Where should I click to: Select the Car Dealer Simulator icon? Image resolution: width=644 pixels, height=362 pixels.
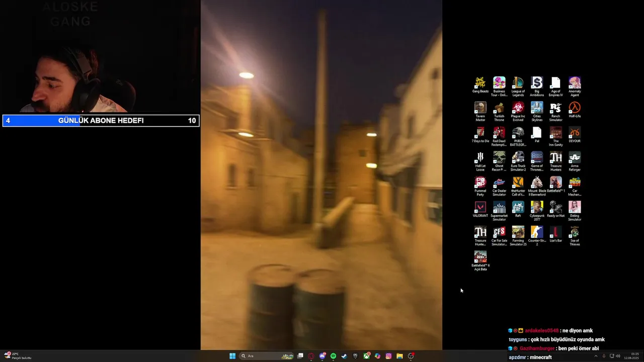[x=499, y=187]
